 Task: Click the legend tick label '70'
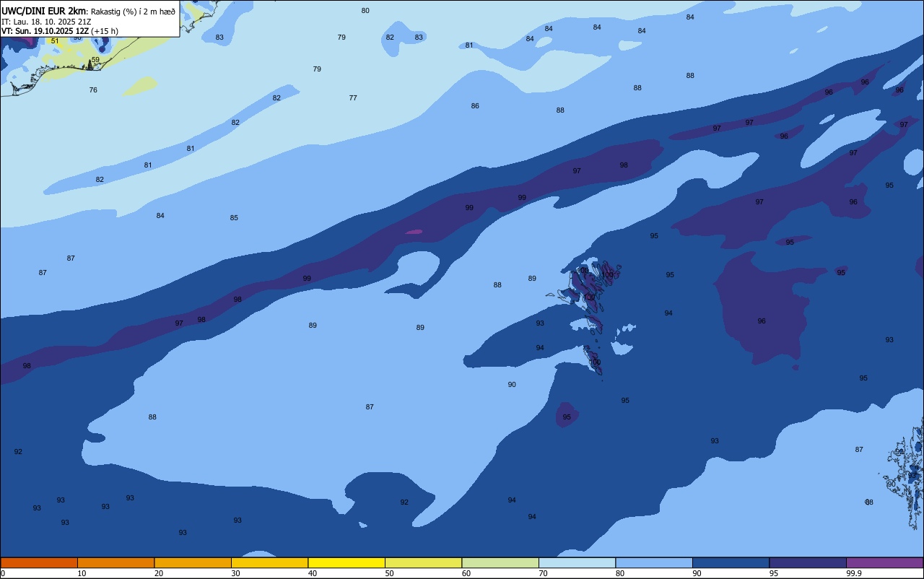click(x=543, y=573)
